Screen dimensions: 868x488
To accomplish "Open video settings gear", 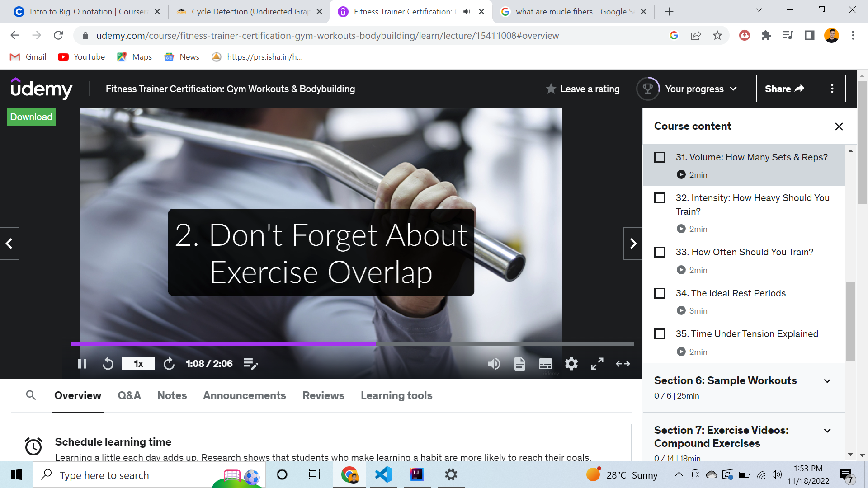I will click(x=571, y=364).
